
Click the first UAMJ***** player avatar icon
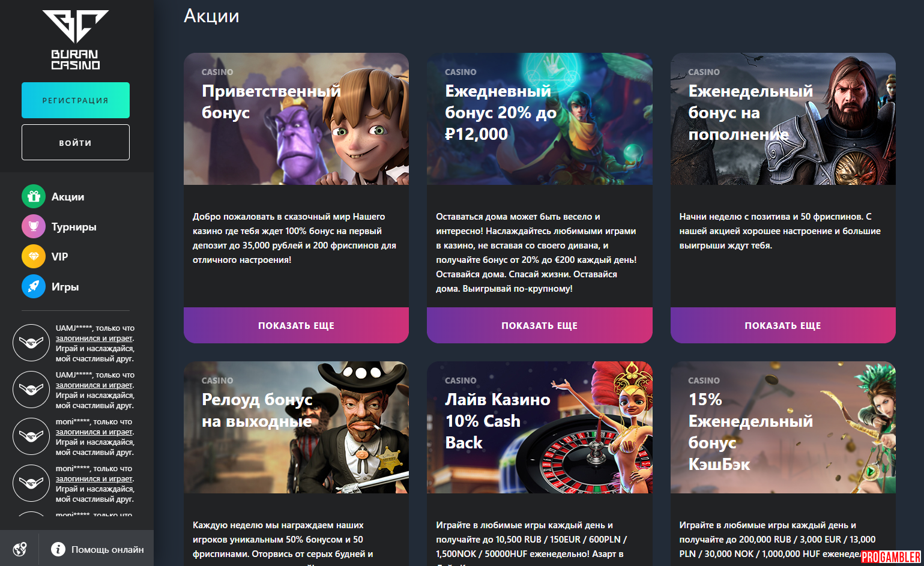pos(31,343)
